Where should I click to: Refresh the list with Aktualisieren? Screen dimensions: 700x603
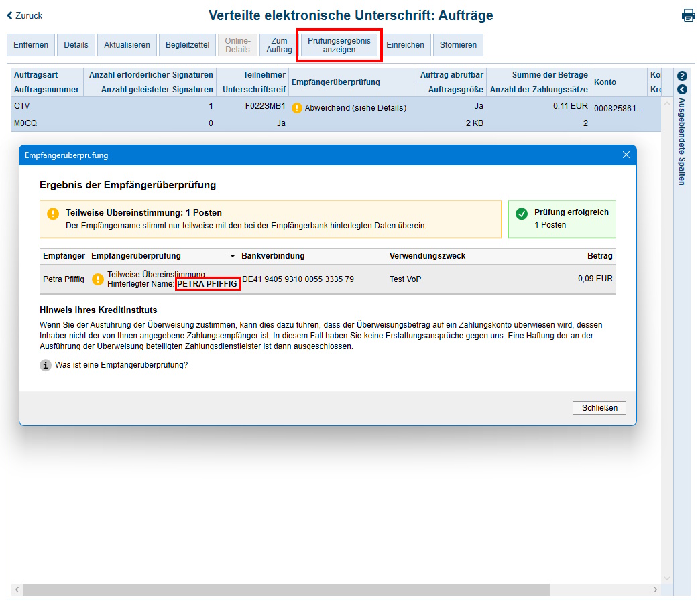[127, 44]
